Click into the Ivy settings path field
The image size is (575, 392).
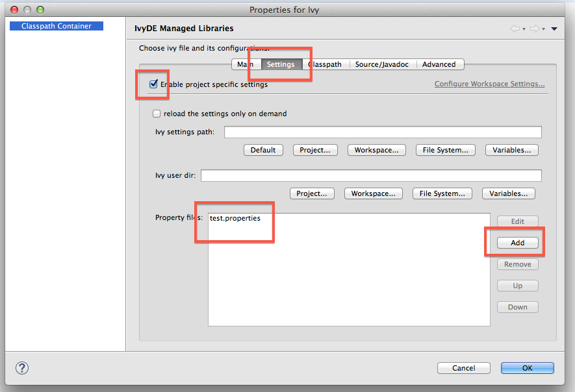click(383, 132)
